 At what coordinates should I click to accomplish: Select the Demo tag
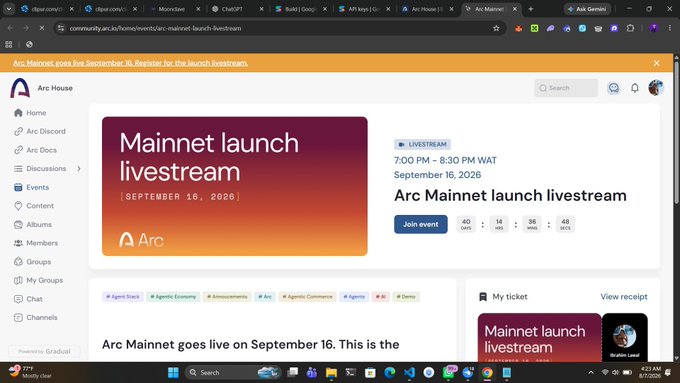406,297
